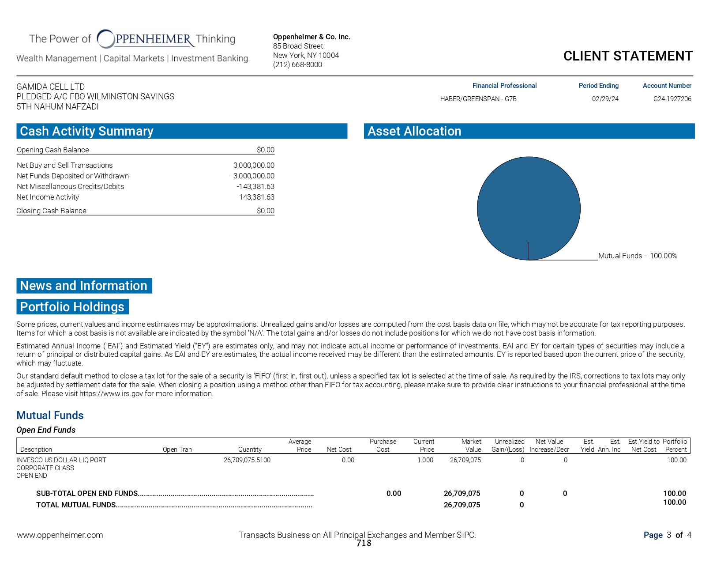Click the Closing Cash Balance row

tap(145, 211)
